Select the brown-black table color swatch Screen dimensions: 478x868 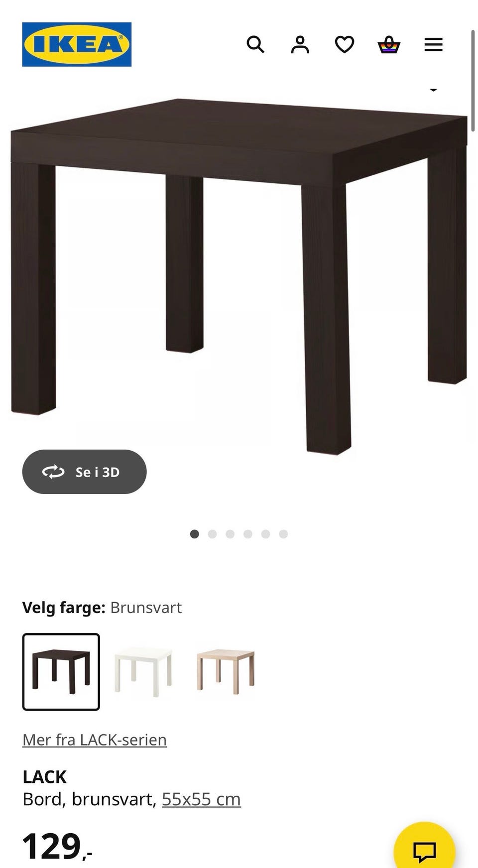pos(61,671)
